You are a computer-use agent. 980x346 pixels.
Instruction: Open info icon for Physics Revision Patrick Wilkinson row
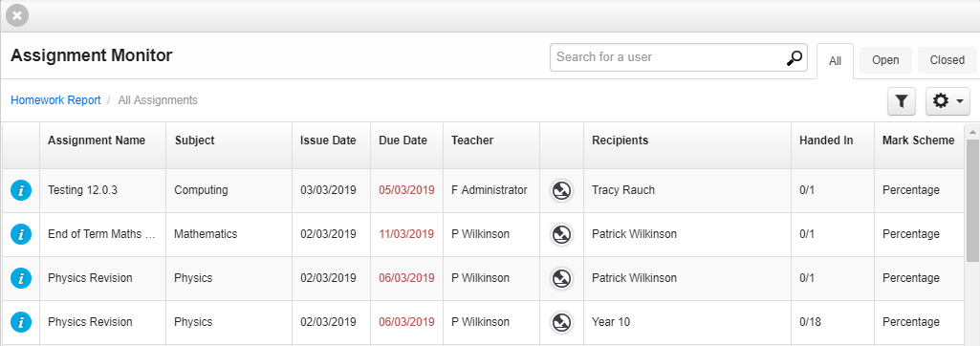coord(21,278)
